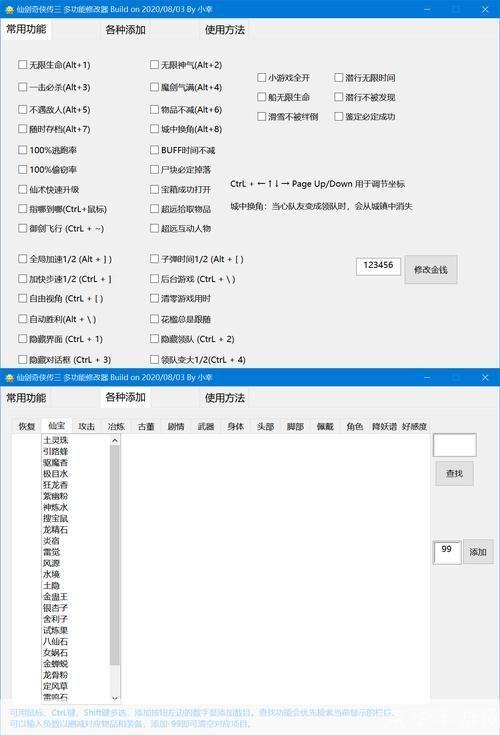Enable 子弹时间1/2 (Alt + [) option
500x735 pixels.
click(x=154, y=259)
